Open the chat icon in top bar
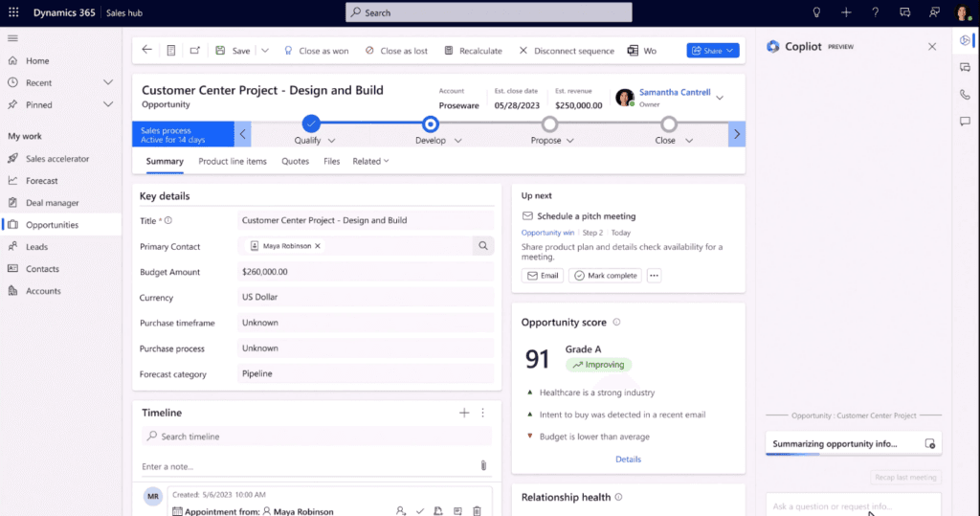 (904, 12)
